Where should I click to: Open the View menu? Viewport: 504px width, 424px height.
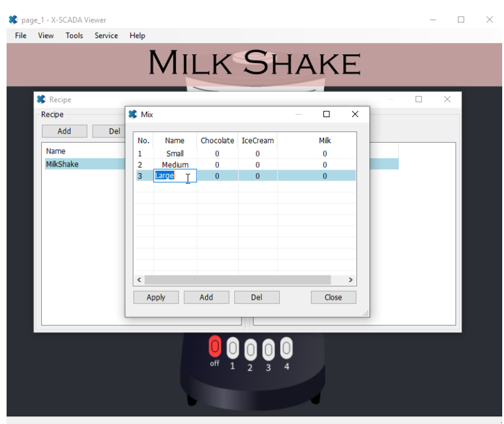pyautogui.click(x=45, y=36)
